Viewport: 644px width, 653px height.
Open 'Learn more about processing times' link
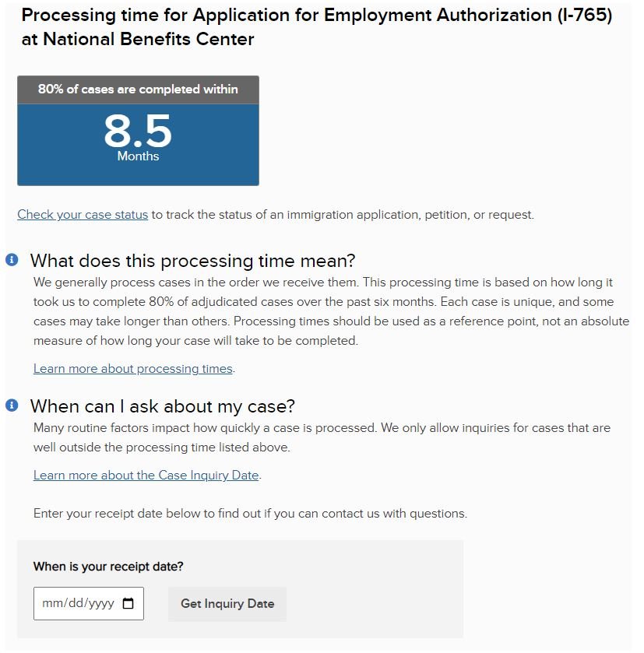tap(133, 369)
